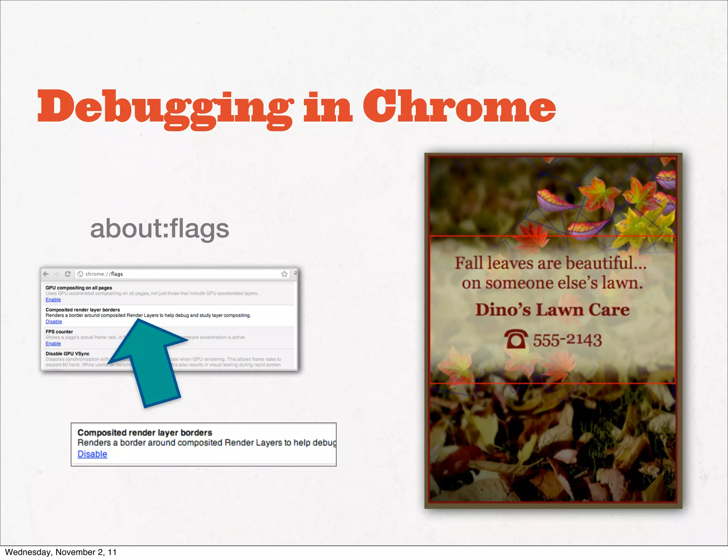Click the "GPU compositing on all pages" heading
The image size is (728, 560).
pyautogui.click(x=79, y=288)
